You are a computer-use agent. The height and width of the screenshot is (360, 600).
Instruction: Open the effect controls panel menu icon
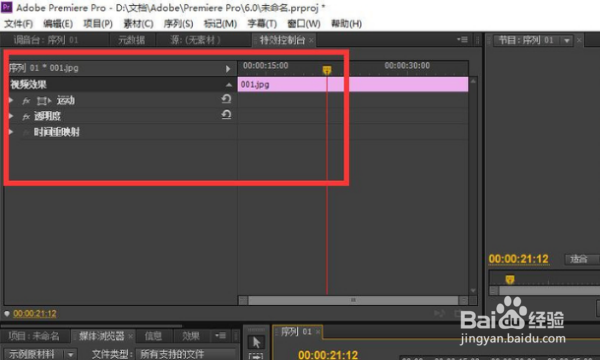[462, 39]
